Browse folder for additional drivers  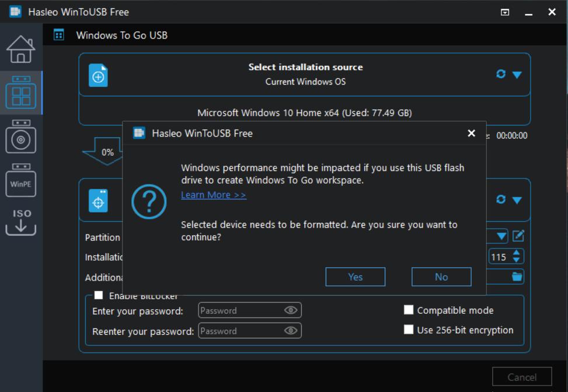click(x=518, y=276)
